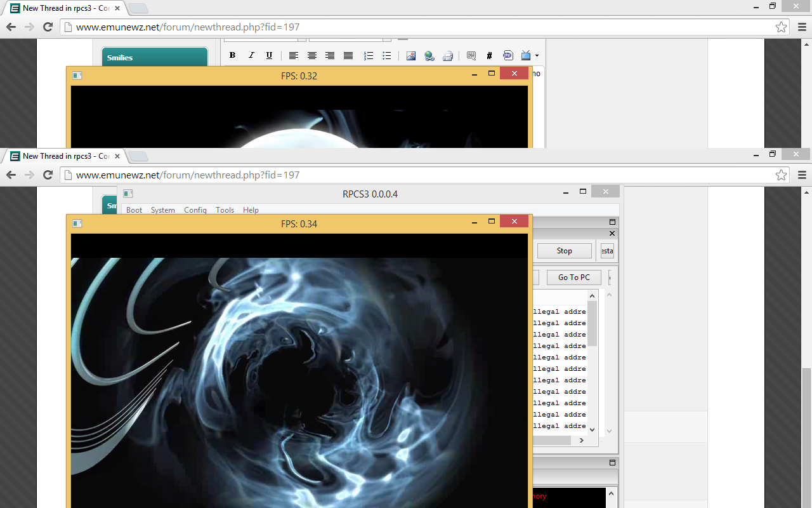Align text left in the editor
This screenshot has width=812, height=508.
(x=293, y=56)
